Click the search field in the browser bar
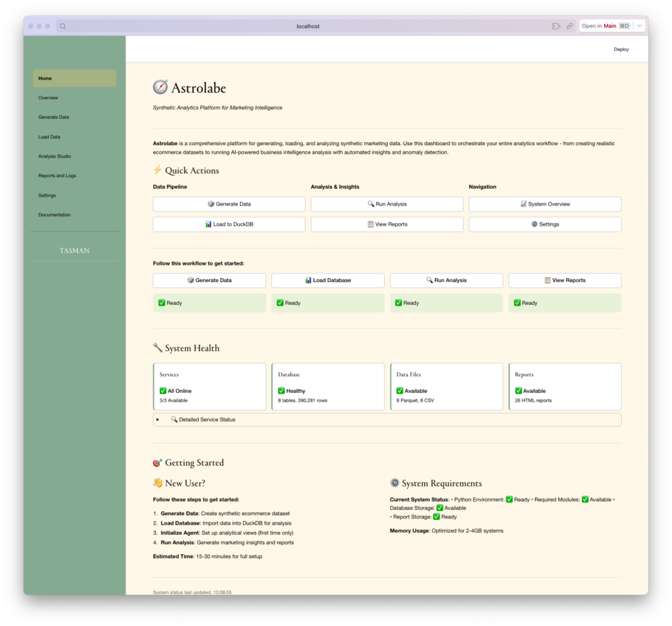The width and height of the screenshot is (672, 626). (x=63, y=26)
